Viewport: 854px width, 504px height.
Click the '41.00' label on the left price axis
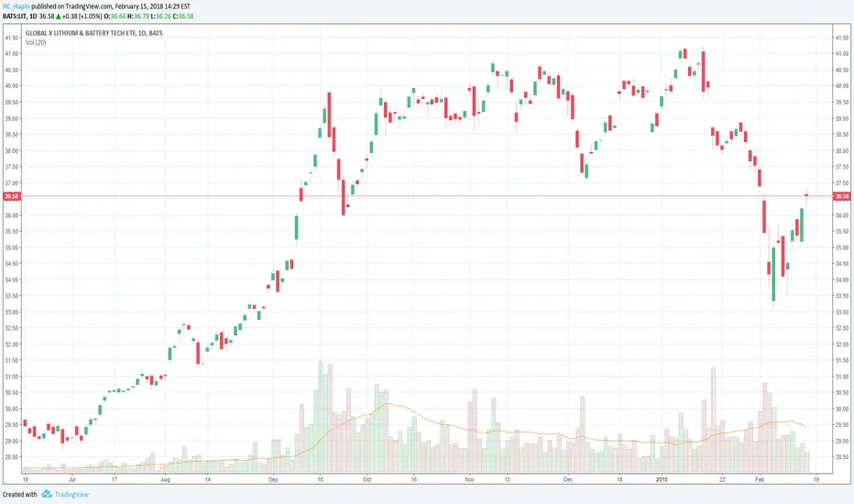(11, 54)
